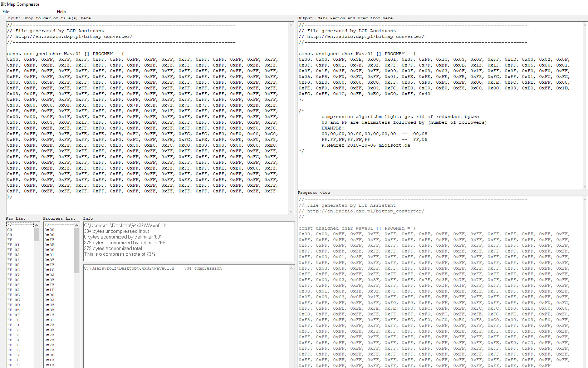Image resolution: width=588 pixels, height=368 pixels.
Task: Click the 'Progress List' heading label
Action: 59,219
